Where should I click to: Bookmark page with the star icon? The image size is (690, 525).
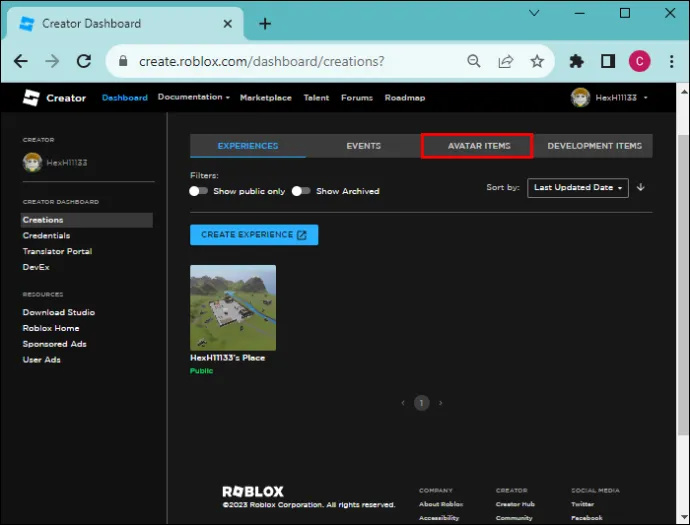pyautogui.click(x=537, y=61)
